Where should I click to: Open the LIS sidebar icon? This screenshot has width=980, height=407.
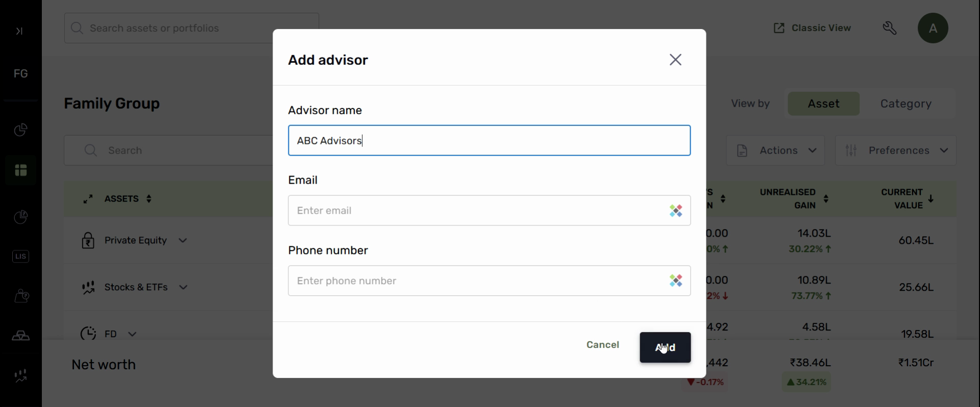[x=21, y=257]
